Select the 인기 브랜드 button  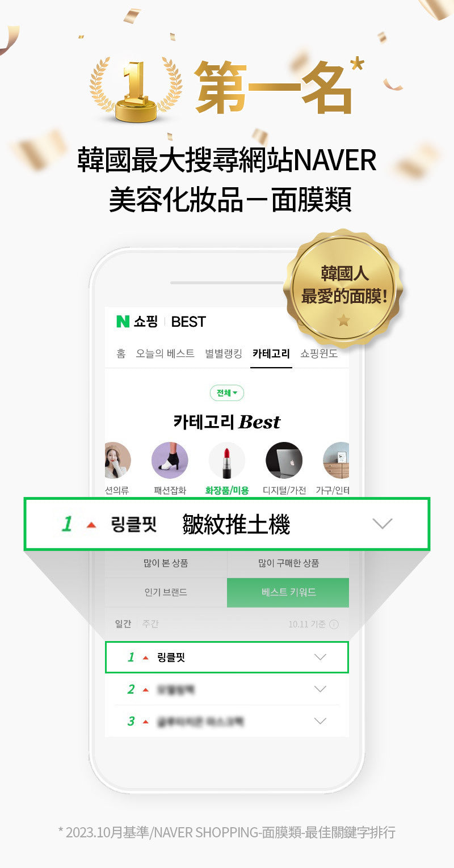pos(166,592)
